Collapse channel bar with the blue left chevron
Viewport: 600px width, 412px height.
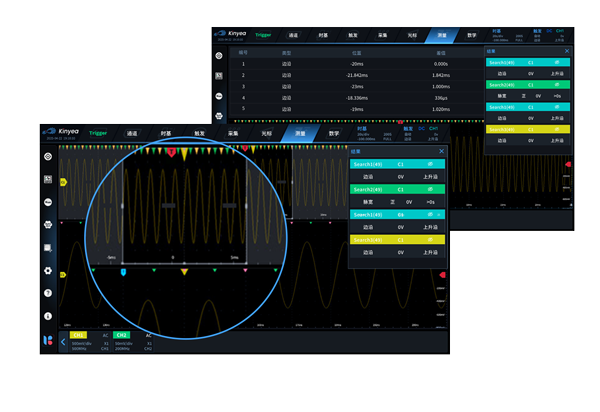63,342
